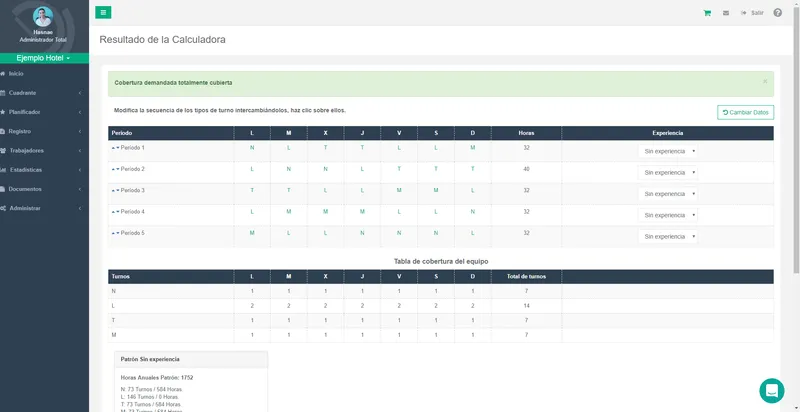Image resolution: width=800 pixels, height=412 pixels.
Task: Open Periodo 1 experience dropdown
Action: [x=668, y=151]
